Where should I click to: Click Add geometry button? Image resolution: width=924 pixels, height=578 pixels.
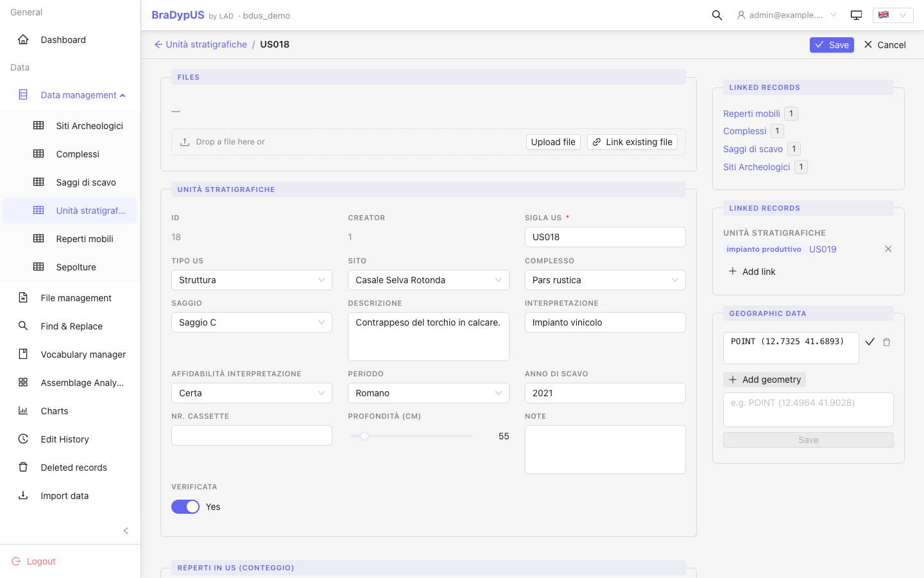click(764, 380)
